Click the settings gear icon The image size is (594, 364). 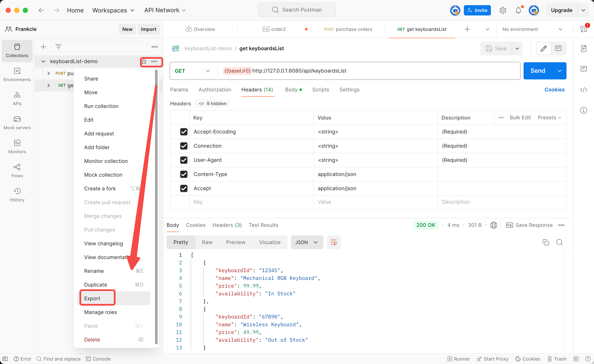[503, 10]
